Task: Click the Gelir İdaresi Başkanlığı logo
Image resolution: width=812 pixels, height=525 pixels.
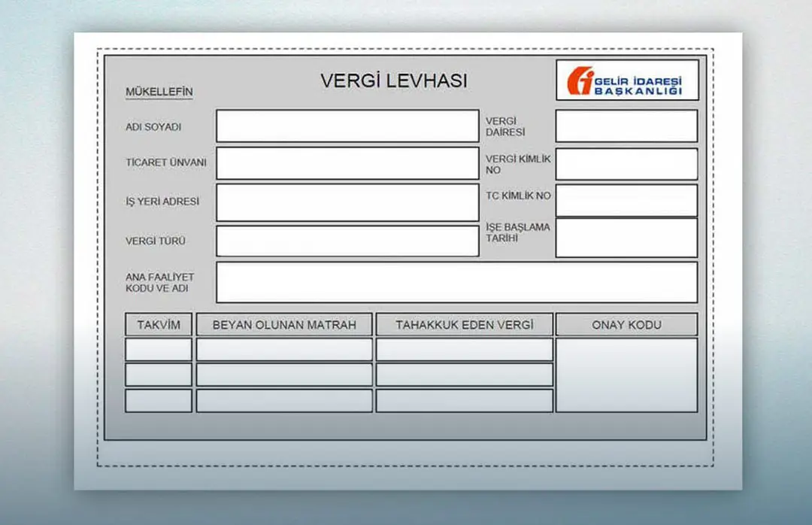Action: 626,80
